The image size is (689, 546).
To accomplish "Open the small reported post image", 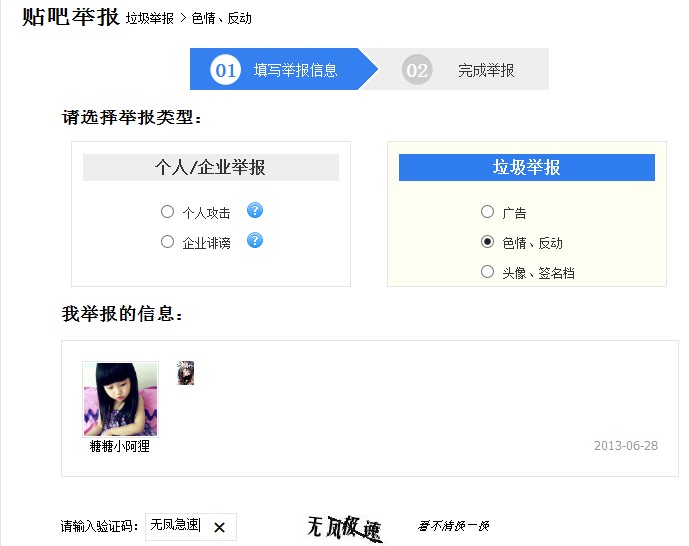I will click(x=185, y=373).
